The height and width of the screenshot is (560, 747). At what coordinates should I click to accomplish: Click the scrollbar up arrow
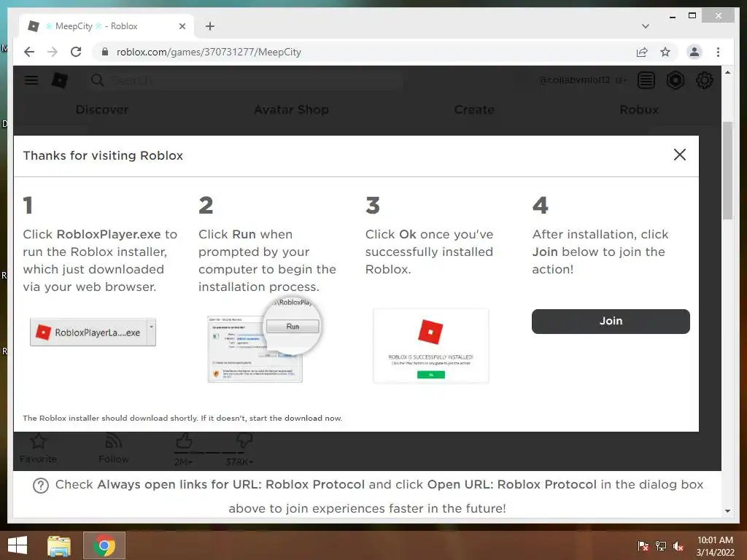click(x=727, y=72)
